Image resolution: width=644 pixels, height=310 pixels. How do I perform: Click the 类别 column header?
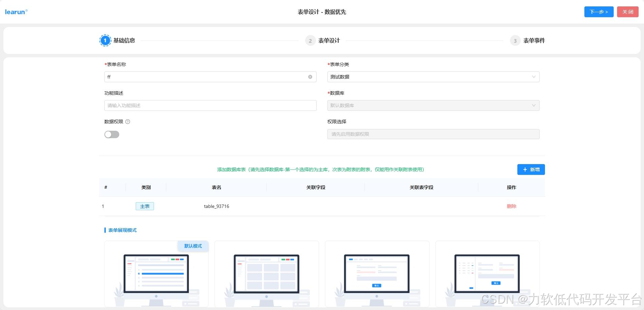146,187
